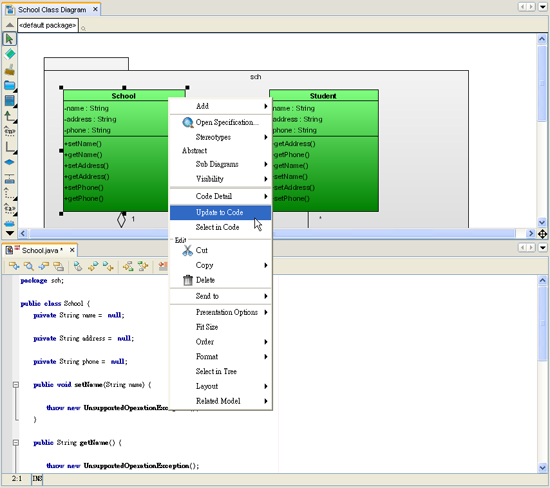Click the pan diagram crosshair icon
The width and height of the screenshot is (550, 488).
pyautogui.click(x=542, y=234)
